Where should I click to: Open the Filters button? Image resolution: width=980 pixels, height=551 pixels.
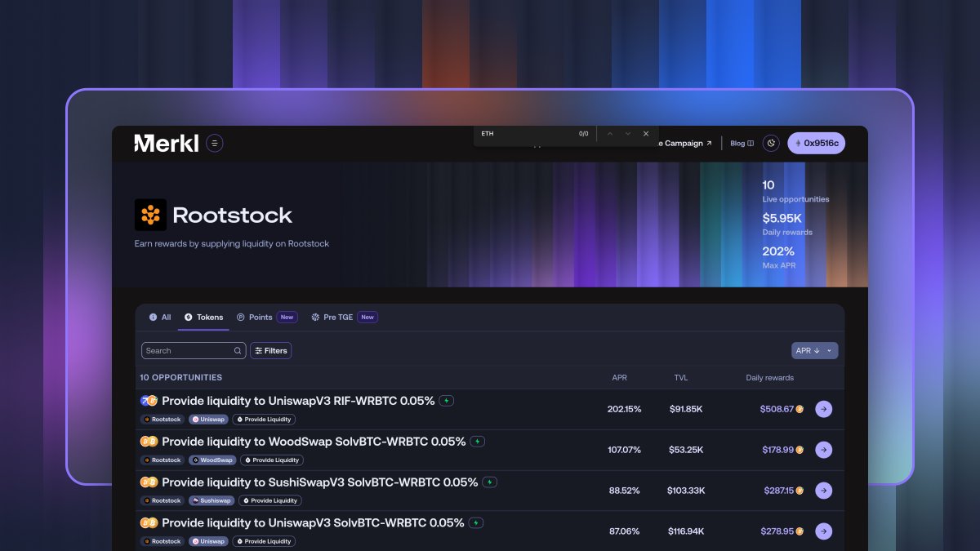(x=270, y=350)
